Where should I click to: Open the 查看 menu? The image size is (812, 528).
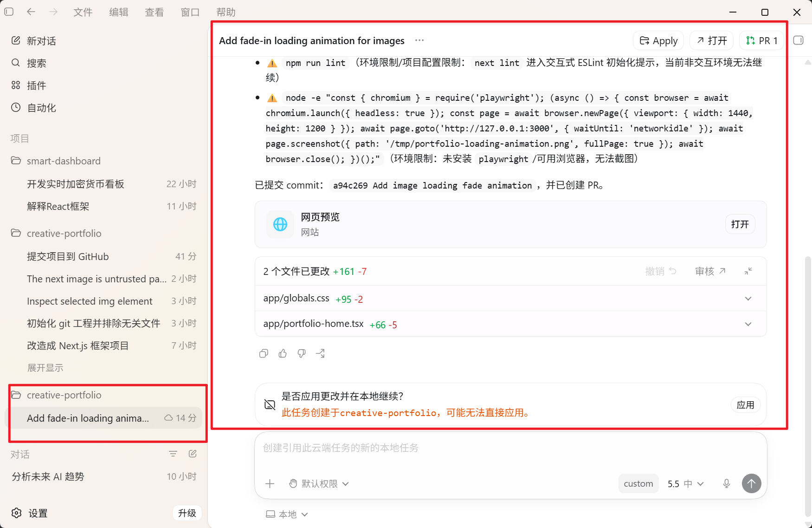155,12
